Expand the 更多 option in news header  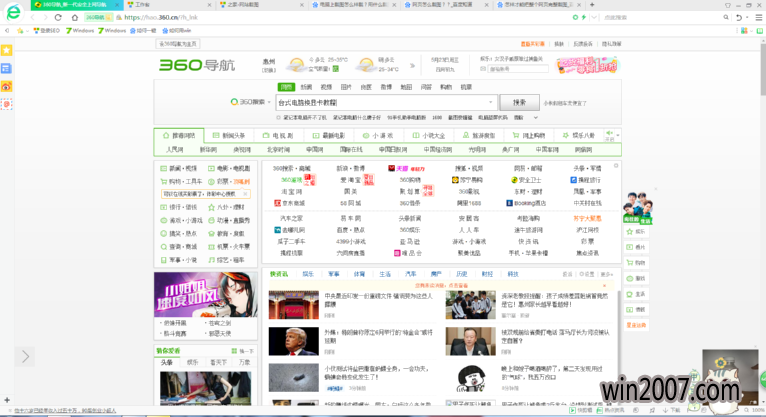point(607,274)
